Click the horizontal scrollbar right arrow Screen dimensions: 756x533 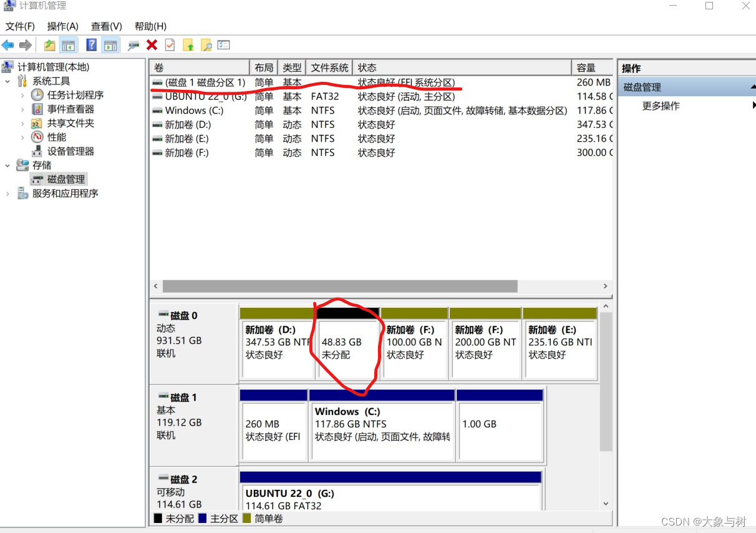(x=605, y=286)
